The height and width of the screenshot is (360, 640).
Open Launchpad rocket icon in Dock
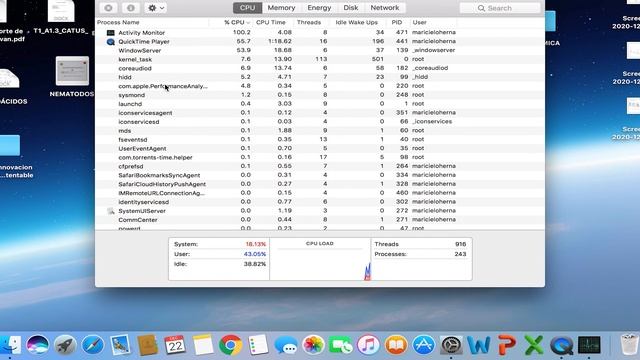(65, 345)
